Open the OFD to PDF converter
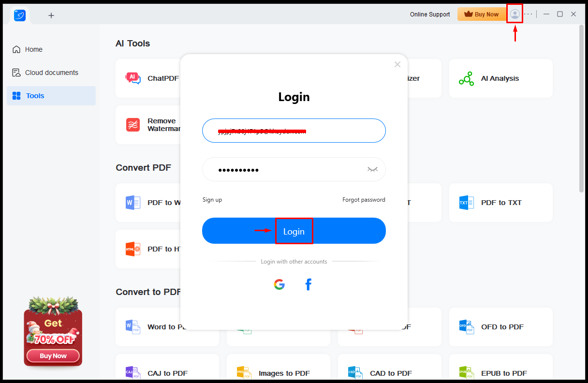 click(x=501, y=327)
